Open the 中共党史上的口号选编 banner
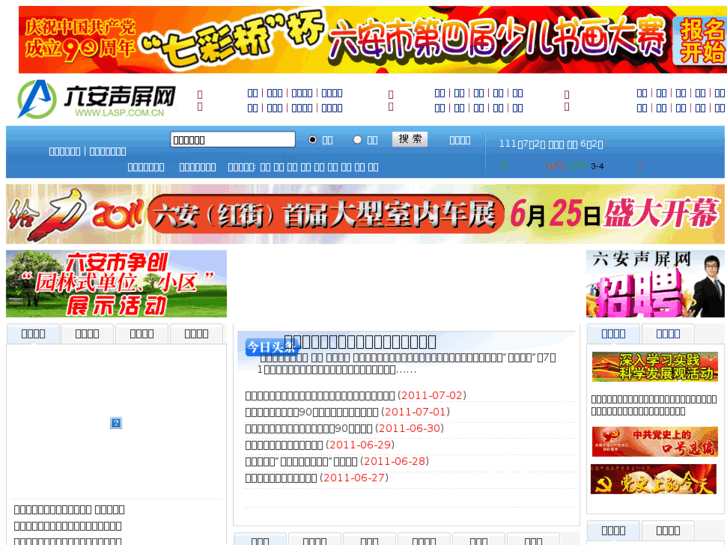727x545 pixels. pos(655,442)
